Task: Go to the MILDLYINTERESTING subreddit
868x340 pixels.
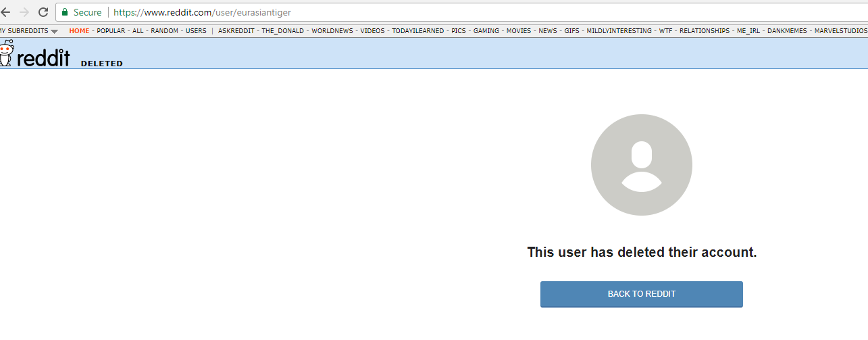Action: [x=619, y=31]
